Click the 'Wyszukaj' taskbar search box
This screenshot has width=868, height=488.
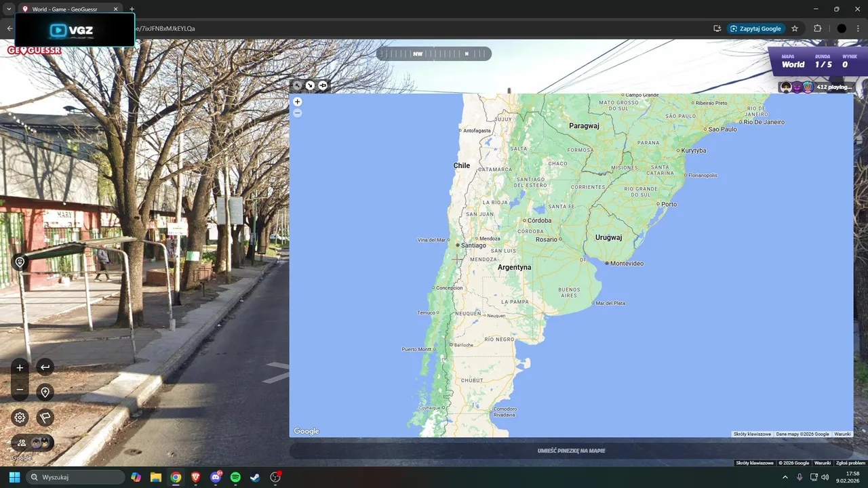(75, 477)
